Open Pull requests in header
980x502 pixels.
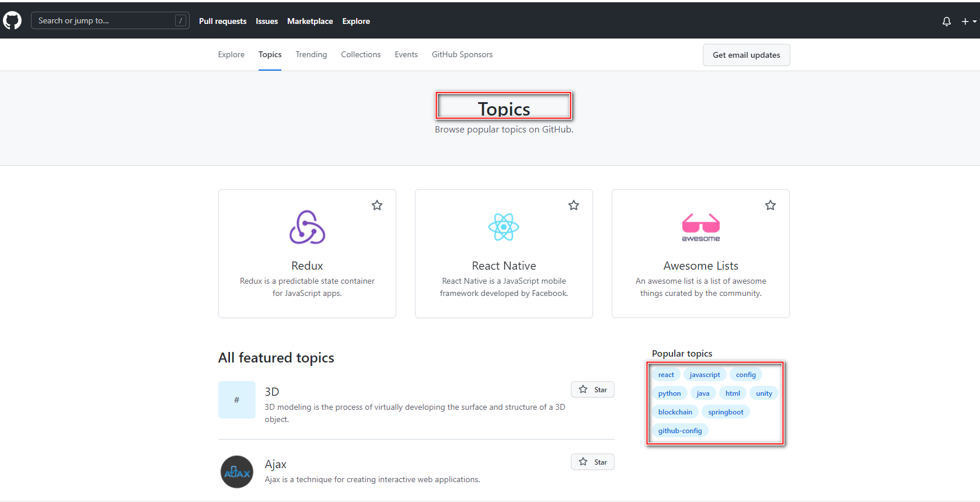(x=223, y=21)
